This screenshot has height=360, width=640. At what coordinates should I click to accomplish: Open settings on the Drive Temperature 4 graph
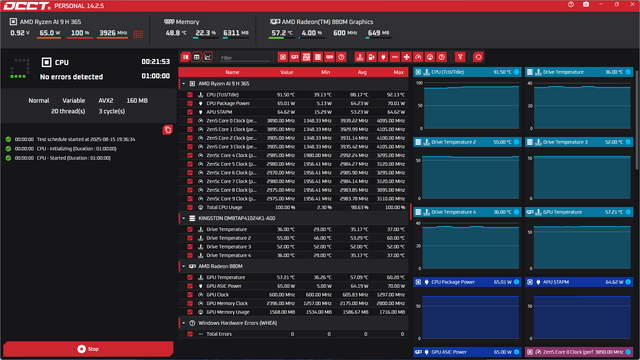point(516,212)
